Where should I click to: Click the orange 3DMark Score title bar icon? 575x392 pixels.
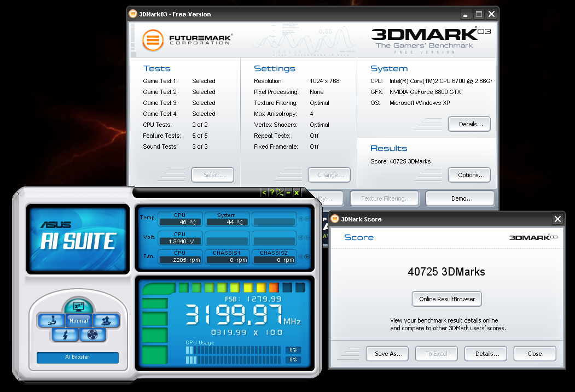pos(334,219)
